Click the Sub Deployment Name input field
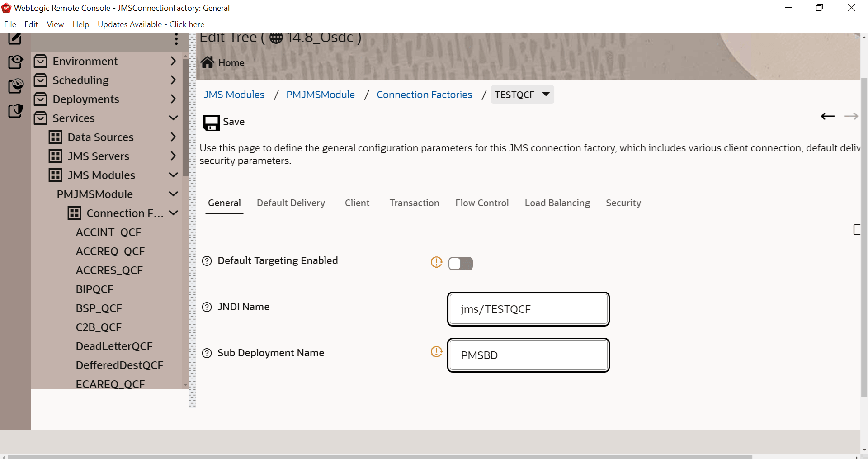868x459 pixels. 528,355
